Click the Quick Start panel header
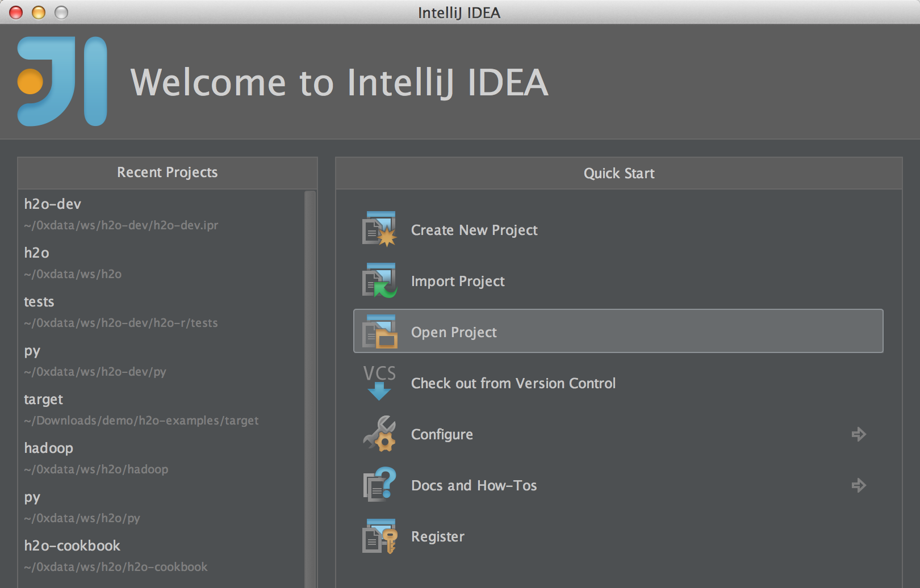This screenshot has height=588, width=920. [619, 173]
